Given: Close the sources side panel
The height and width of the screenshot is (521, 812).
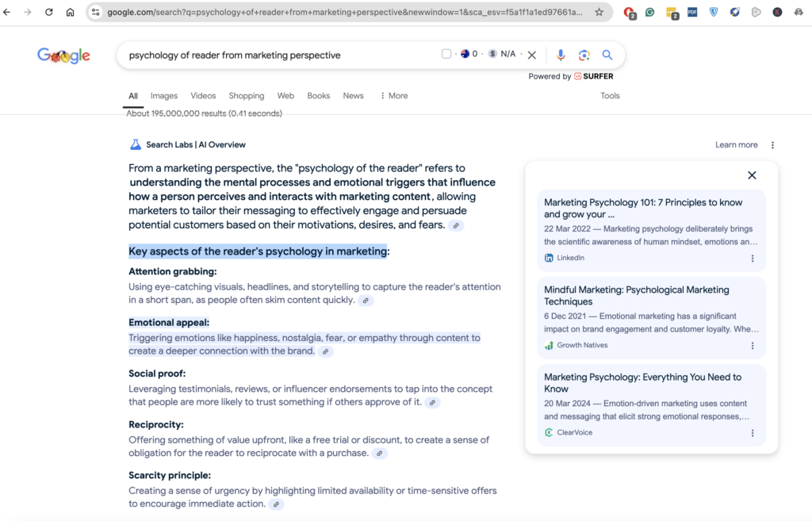Looking at the screenshot, I should [x=752, y=175].
